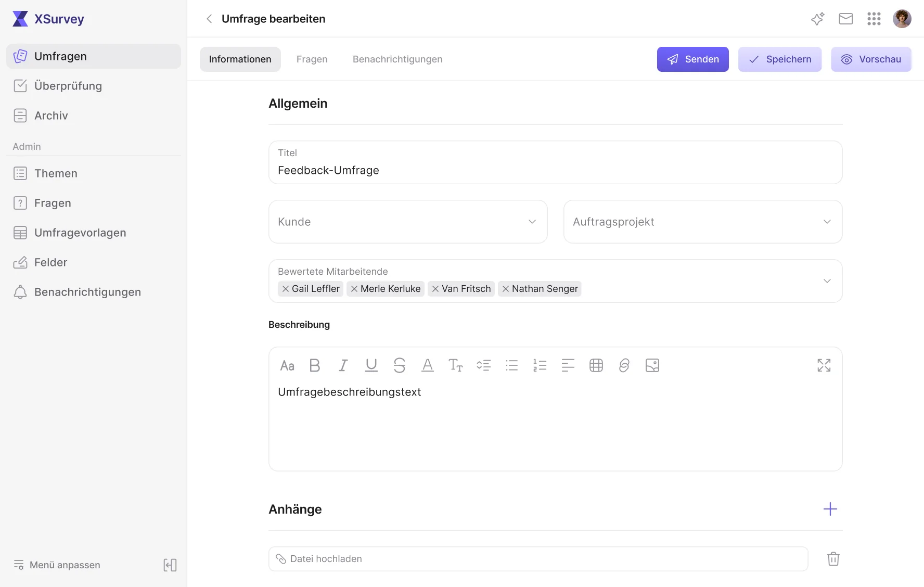Screen dimensions: 924x587
Task: Delete the attachment with trash icon
Action: pos(833,559)
